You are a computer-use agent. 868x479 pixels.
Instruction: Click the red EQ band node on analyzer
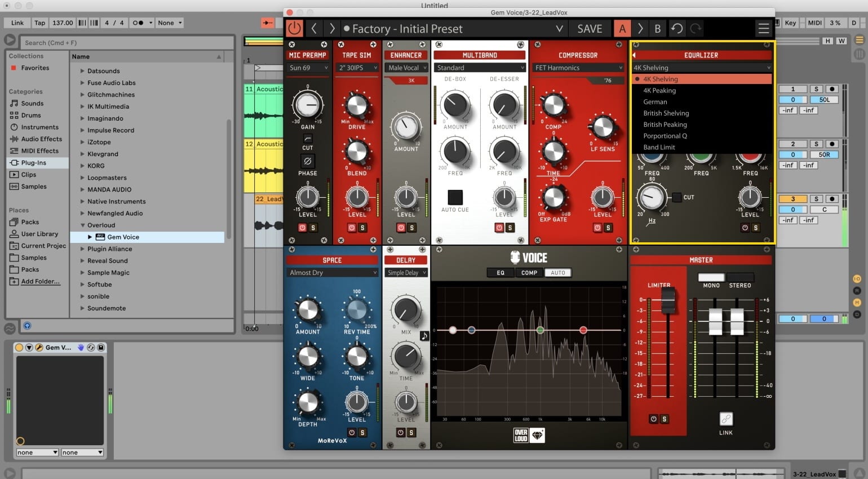click(x=583, y=330)
